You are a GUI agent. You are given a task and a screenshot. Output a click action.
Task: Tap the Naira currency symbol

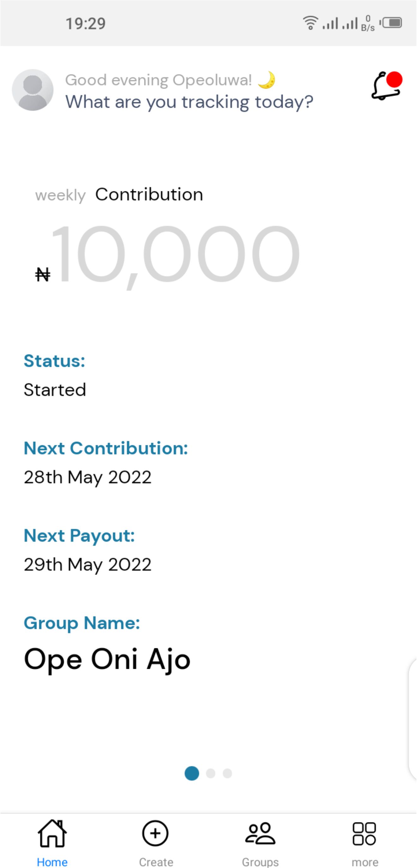pos(43,274)
